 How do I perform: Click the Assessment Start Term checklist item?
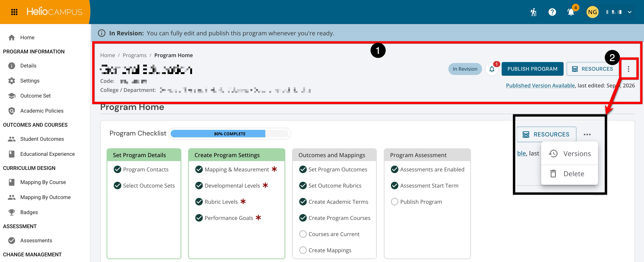[425, 186]
